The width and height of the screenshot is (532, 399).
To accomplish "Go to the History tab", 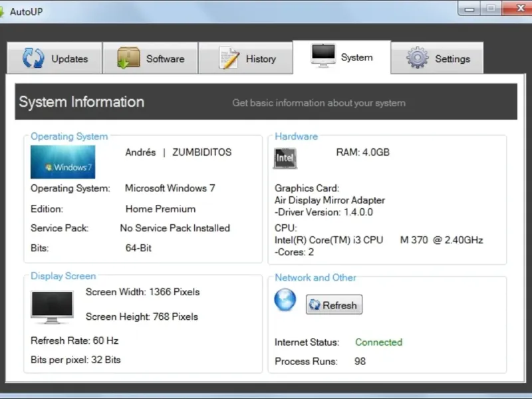I will pyautogui.click(x=261, y=59).
